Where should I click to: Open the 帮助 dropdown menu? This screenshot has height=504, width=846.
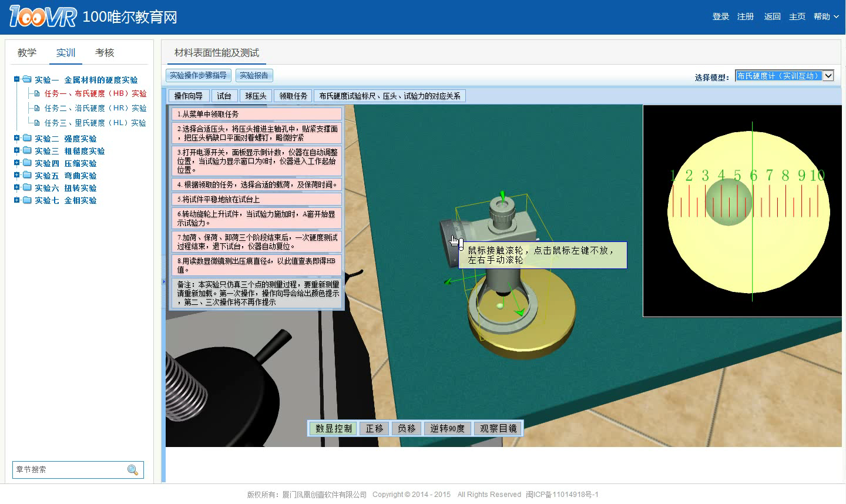[x=825, y=16]
